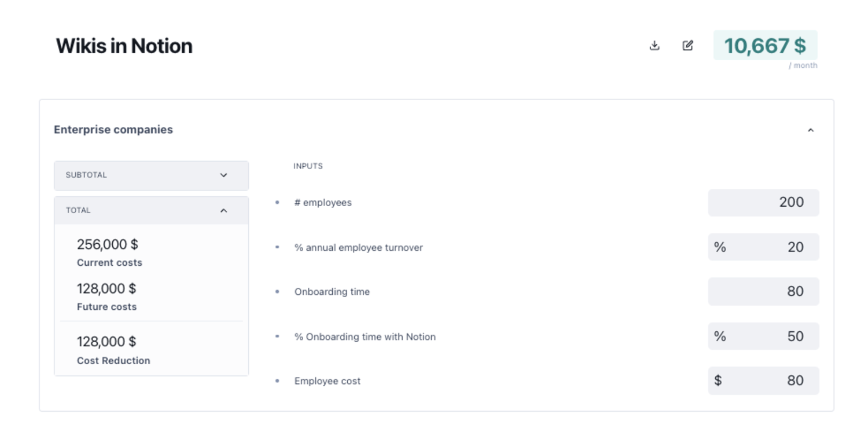The width and height of the screenshot is (868, 432).
Task: Click the bullet beside Employee cost
Action: [x=277, y=381]
